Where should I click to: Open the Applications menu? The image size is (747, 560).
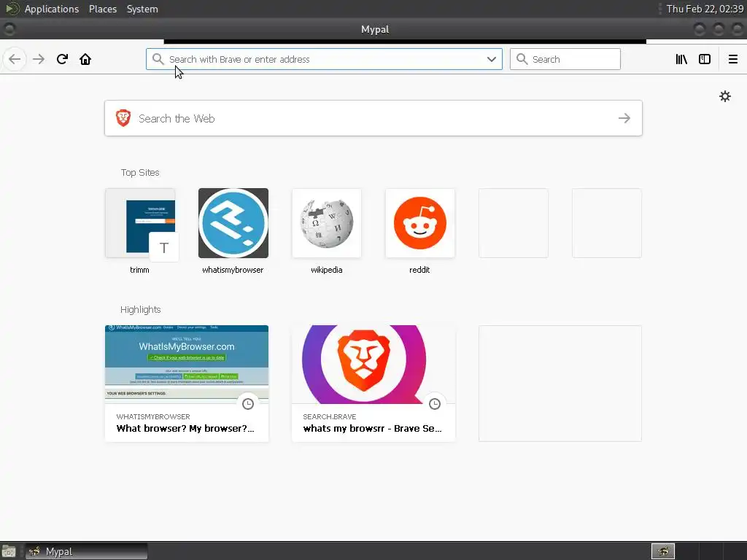(x=52, y=9)
